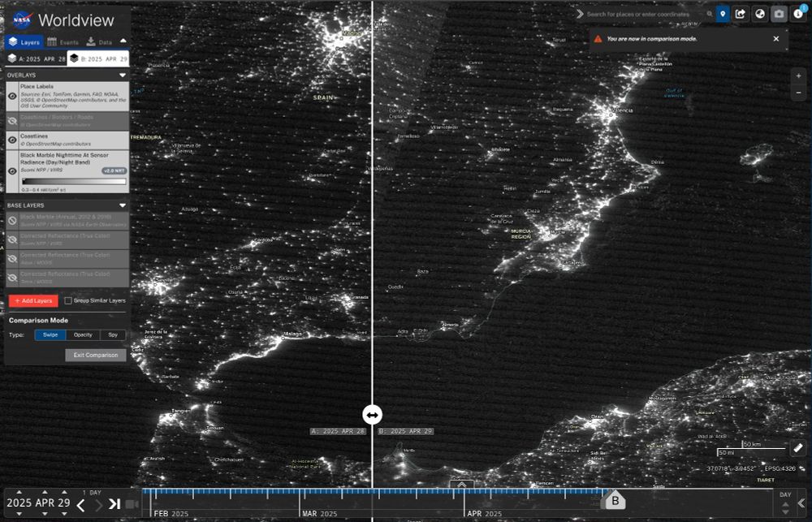Decrease the day with the down arrow
The image size is (812, 522).
(x=64, y=514)
